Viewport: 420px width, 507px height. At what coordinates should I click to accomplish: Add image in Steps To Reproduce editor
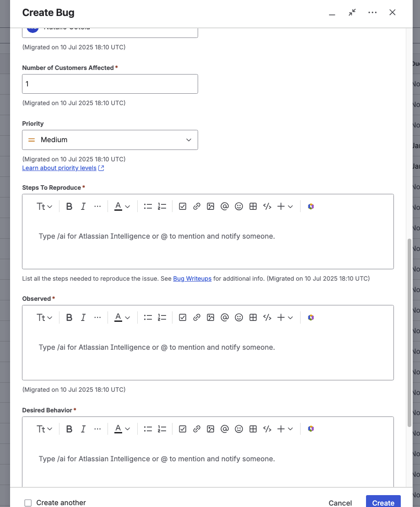pos(210,206)
